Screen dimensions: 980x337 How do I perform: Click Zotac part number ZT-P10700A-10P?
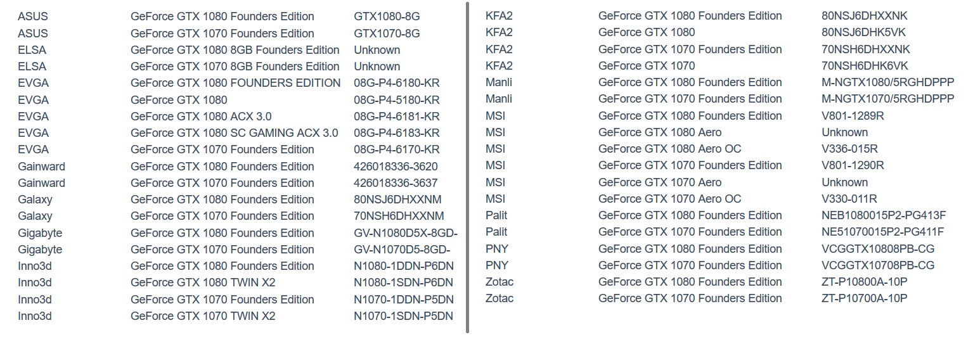click(x=865, y=298)
